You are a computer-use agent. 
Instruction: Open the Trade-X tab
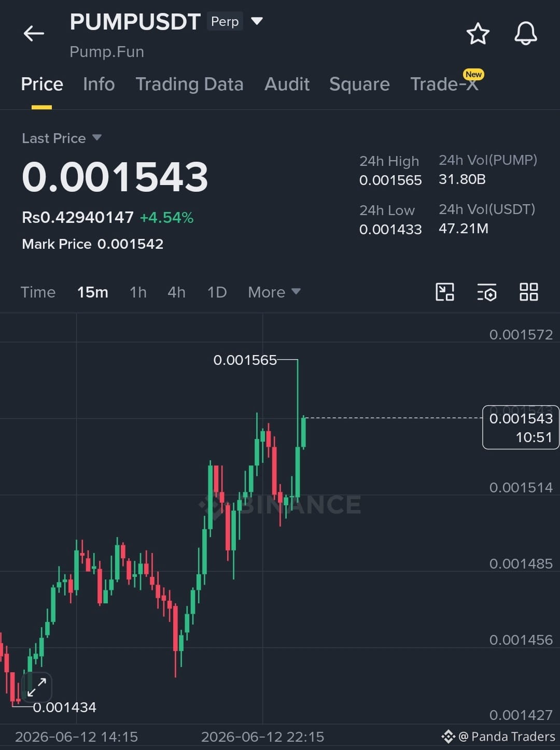(x=444, y=84)
